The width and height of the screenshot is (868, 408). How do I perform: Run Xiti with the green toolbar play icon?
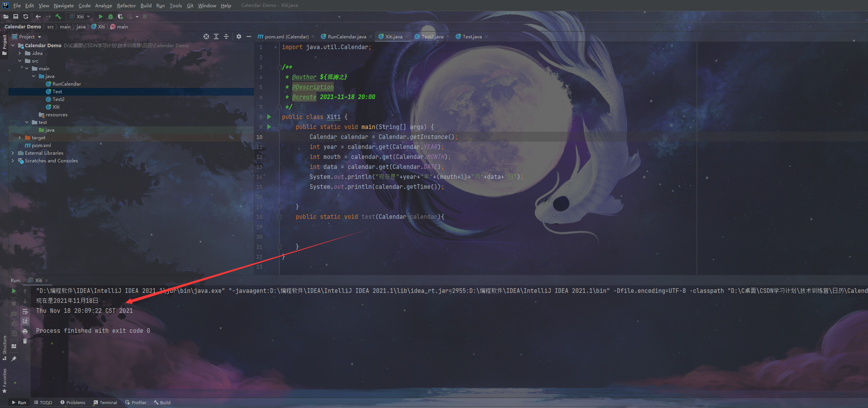point(101,17)
